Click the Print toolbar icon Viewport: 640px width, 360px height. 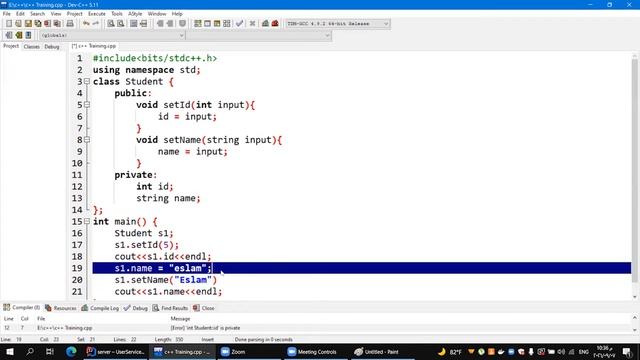coord(70,24)
